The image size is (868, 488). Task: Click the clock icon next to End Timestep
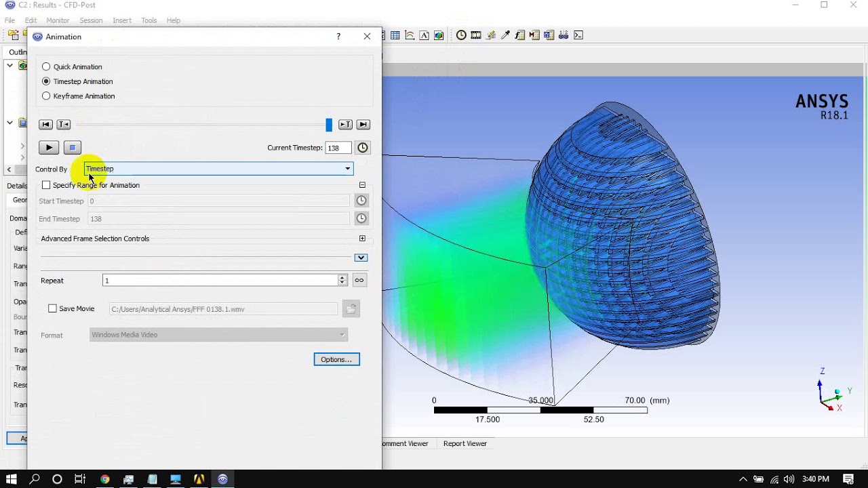[x=361, y=218]
